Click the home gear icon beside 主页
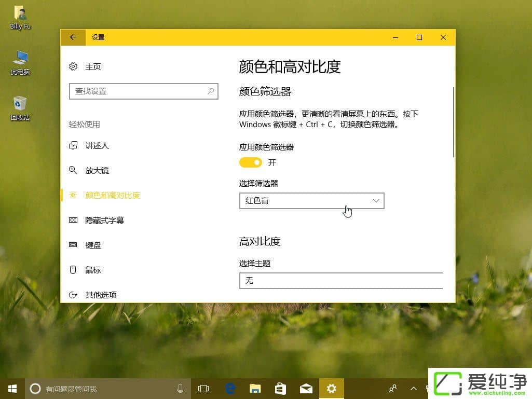Image resolution: width=532 pixels, height=399 pixels. tap(73, 66)
